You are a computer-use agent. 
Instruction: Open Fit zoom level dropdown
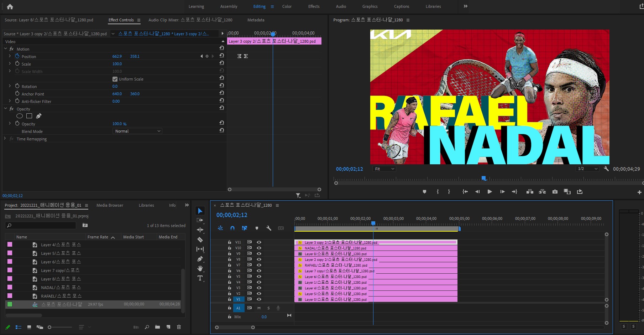384,169
